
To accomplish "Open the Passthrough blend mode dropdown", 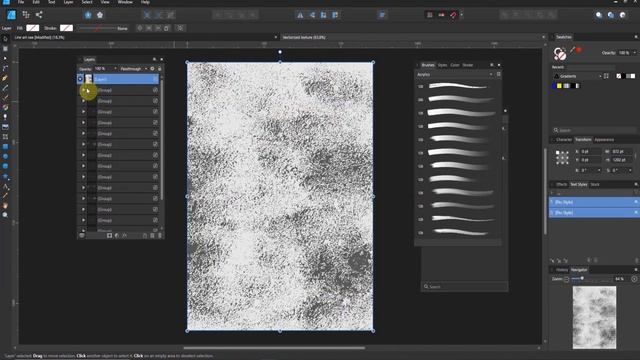I will (x=133, y=69).
